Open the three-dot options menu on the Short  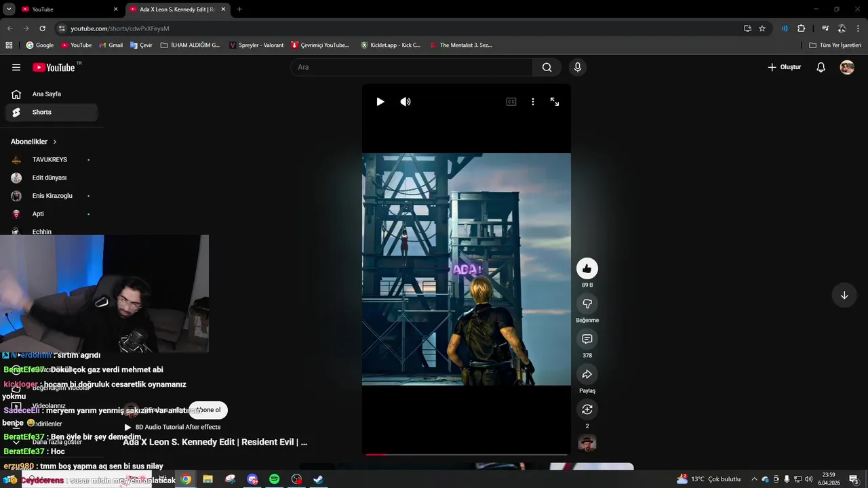point(533,102)
